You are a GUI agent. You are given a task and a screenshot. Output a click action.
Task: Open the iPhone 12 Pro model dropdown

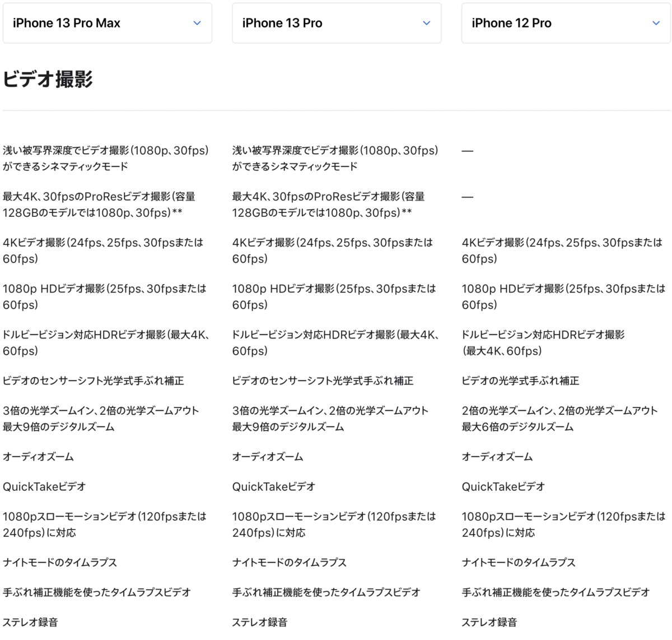566,23
